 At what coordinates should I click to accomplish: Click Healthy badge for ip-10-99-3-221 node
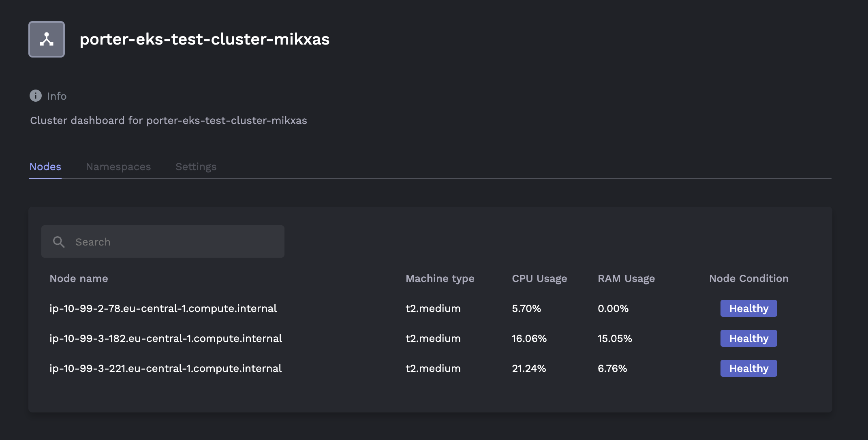tap(748, 368)
